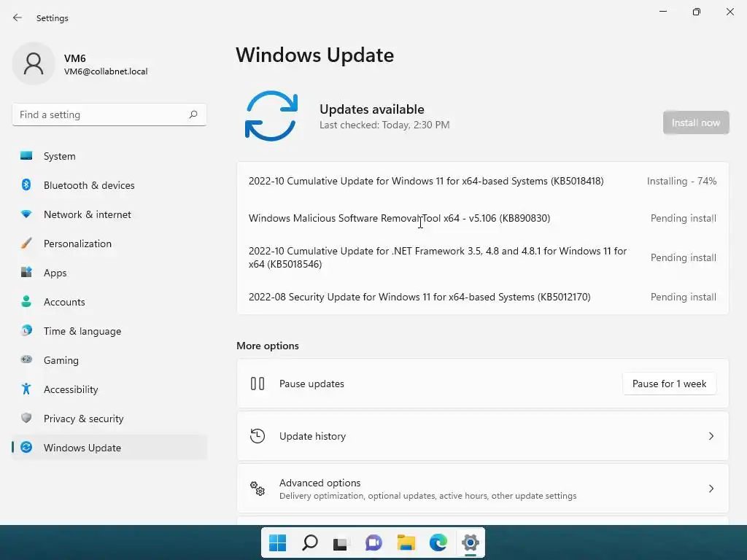The width and height of the screenshot is (747, 560).
Task: Open Bluetooth & devices section
Action: [x=109, y=185]
